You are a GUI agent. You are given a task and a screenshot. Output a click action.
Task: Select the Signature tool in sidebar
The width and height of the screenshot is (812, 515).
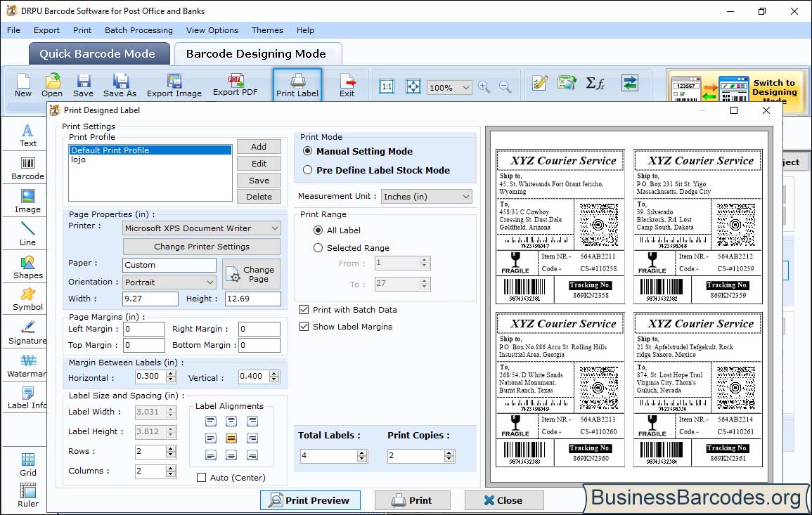27,333
